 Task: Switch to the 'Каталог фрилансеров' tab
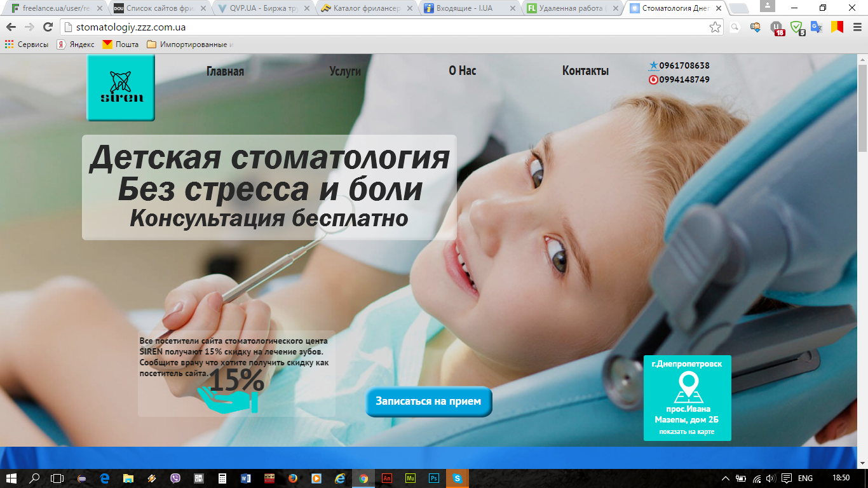[x=366, y=8]
